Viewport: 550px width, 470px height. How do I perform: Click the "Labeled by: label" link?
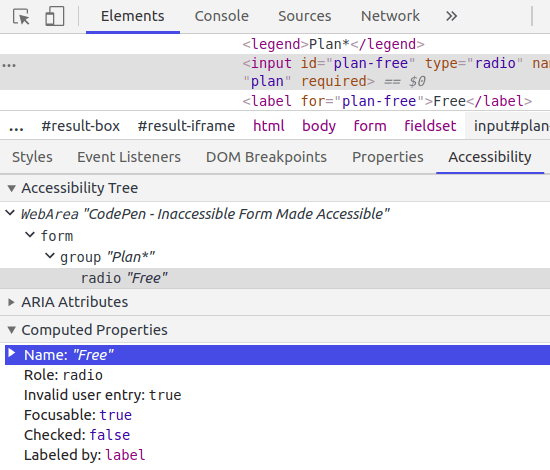tap(125, 455)
